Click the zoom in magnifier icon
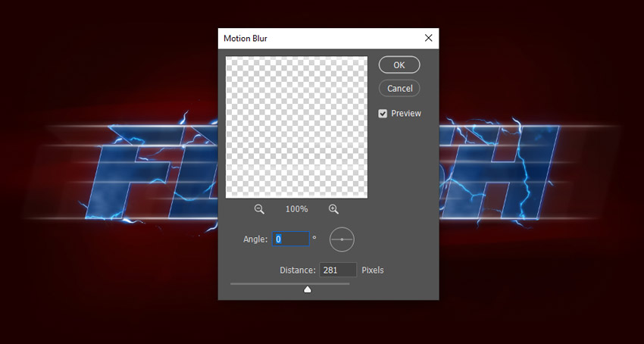The image size is (644, 344). coord(333,209)
